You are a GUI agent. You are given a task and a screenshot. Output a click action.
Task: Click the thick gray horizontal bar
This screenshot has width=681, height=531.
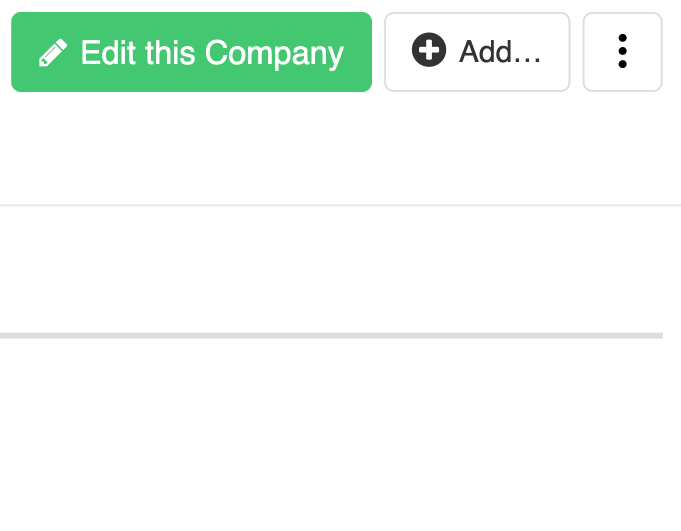click(x=331, y=336)
